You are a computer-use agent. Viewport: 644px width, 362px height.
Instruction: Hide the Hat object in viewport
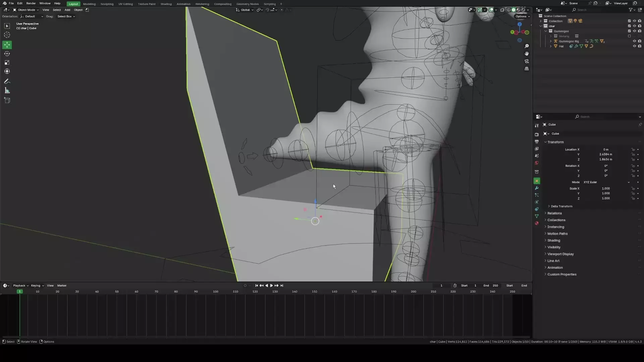point(634,46)
